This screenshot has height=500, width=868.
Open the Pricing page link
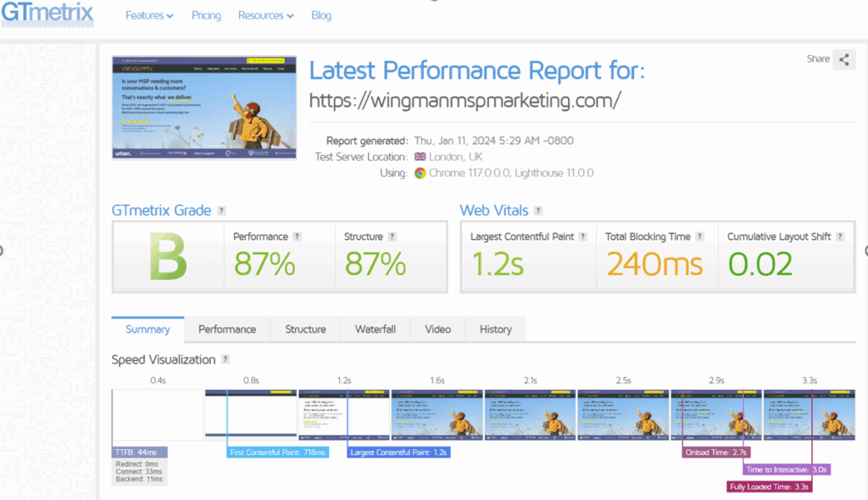[206, 15]
